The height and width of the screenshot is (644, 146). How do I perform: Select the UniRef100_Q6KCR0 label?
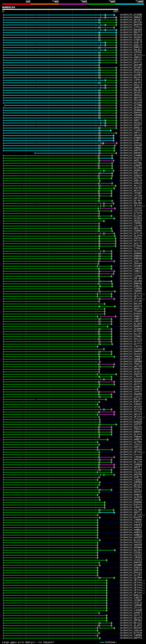pos(131,135)
